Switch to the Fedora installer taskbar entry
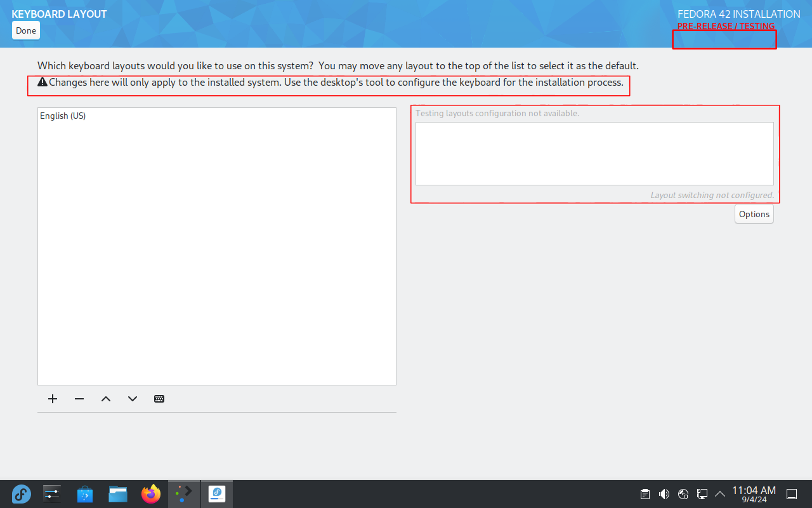Image resolution: width=812 pixels, height=508 pixels. point(217,494)
